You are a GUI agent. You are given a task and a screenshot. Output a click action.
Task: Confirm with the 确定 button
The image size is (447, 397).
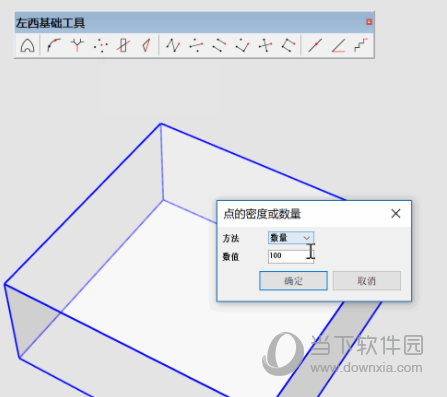[293, 281]
